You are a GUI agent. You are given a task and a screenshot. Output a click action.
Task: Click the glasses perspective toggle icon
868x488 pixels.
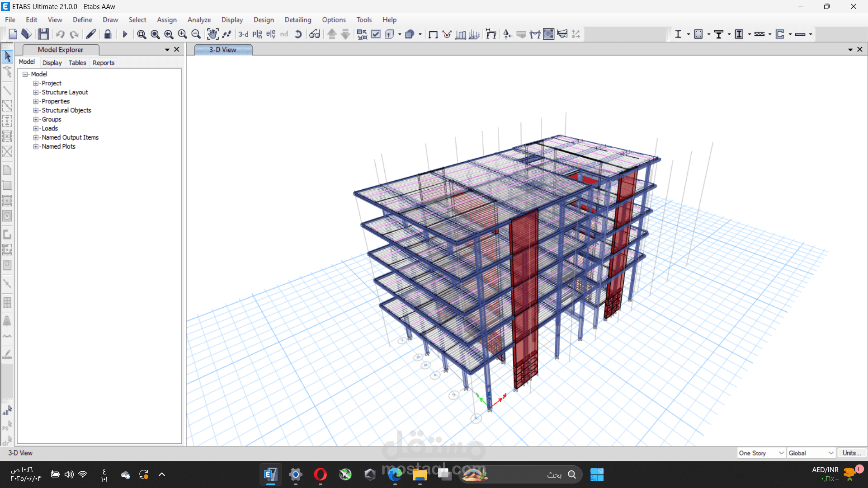coord(315,34)
